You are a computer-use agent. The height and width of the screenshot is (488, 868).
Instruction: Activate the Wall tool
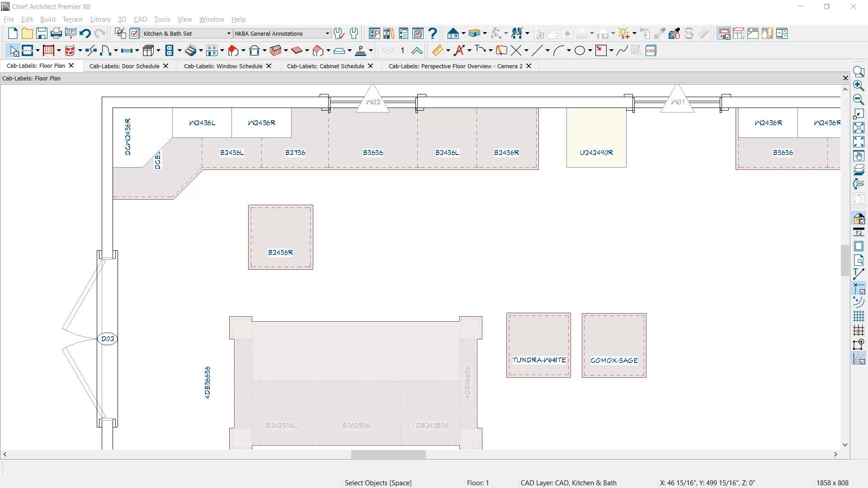[x=28, y=51]
